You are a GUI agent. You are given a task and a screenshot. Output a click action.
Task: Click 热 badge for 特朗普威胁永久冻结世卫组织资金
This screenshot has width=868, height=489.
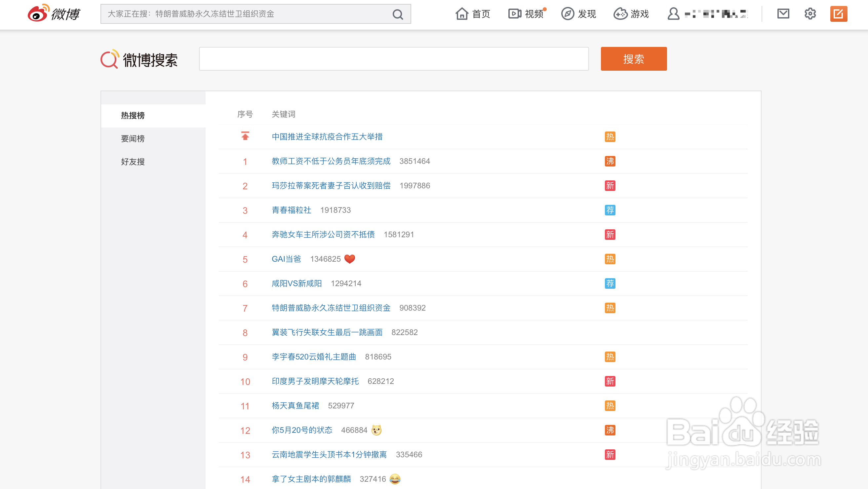pyautogui.click(x=610, y=308)
